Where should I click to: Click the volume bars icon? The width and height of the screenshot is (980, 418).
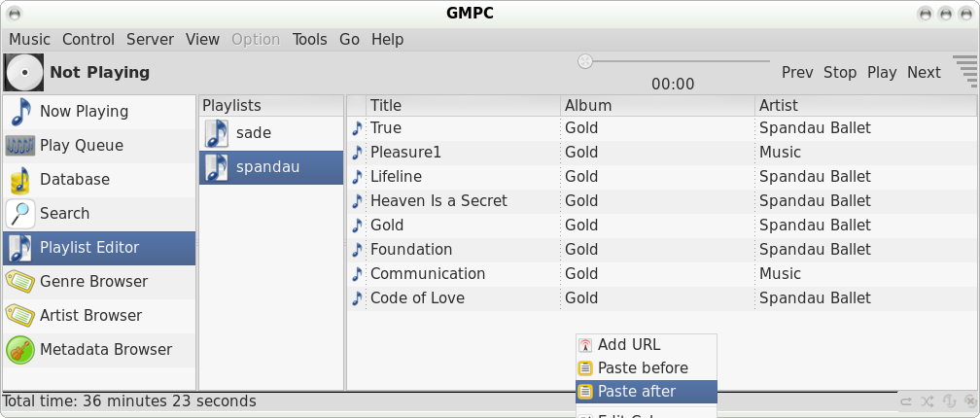point(964,72)
